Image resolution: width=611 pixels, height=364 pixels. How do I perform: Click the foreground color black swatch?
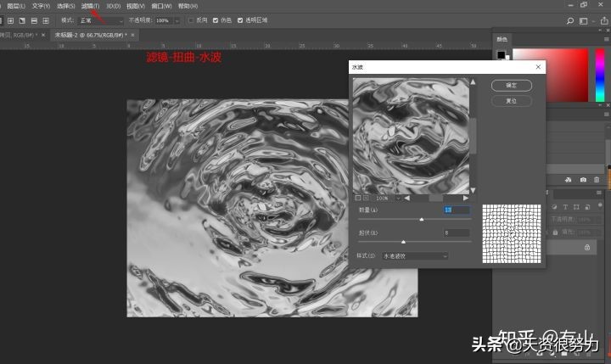(502, 54)
